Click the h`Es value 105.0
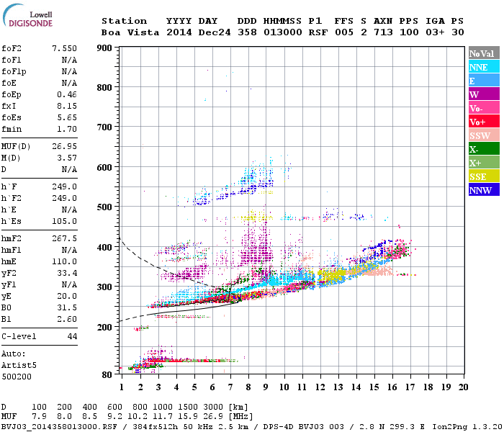This screenshot has height=432, width=504. 64,222
